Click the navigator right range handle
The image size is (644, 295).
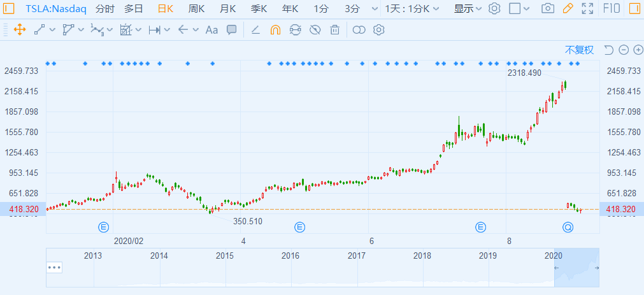pyautogui.click(x=597, y=268)
